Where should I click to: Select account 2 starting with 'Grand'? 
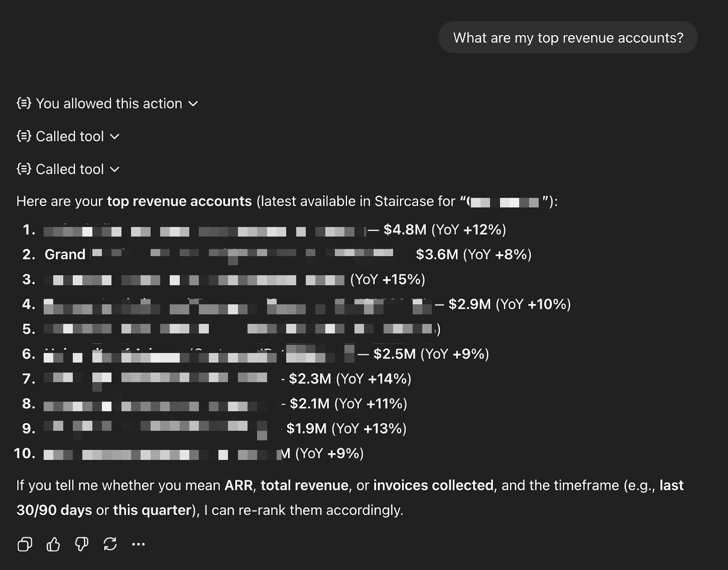click(65, 254)
